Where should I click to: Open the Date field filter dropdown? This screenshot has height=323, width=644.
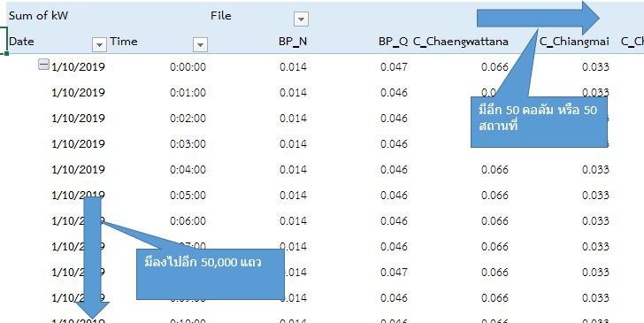99,44
